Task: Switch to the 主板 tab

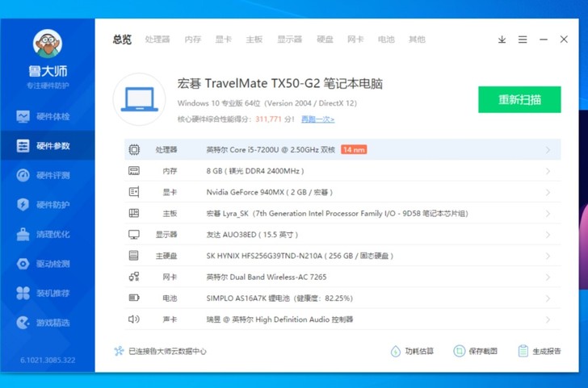Action: pos(254,40)
